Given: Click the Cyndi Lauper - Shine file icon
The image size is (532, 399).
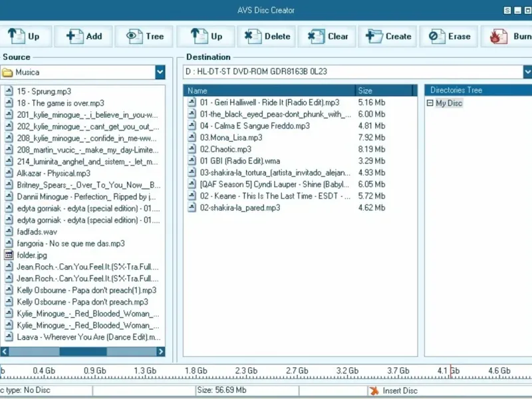Looking at the screenshot, I should [192, 184].
